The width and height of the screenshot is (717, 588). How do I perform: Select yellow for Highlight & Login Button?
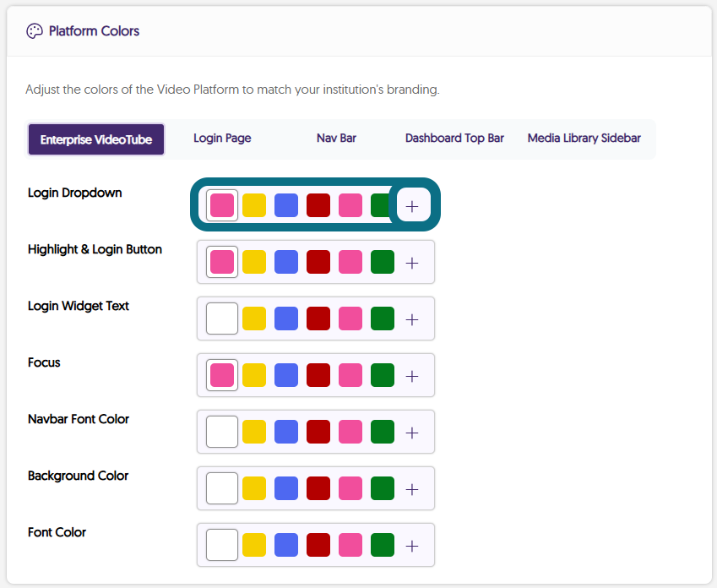click(254, 262)
